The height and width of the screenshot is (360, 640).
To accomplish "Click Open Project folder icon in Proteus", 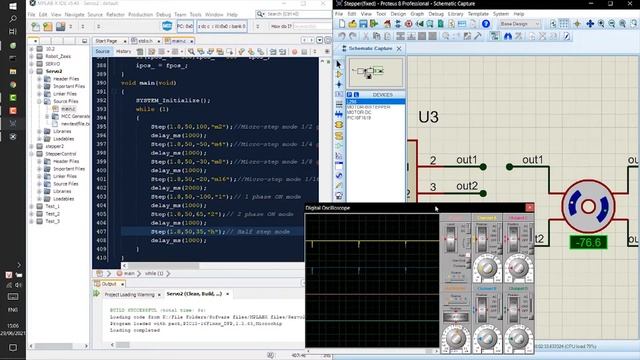I will click(x=352, y=24).
